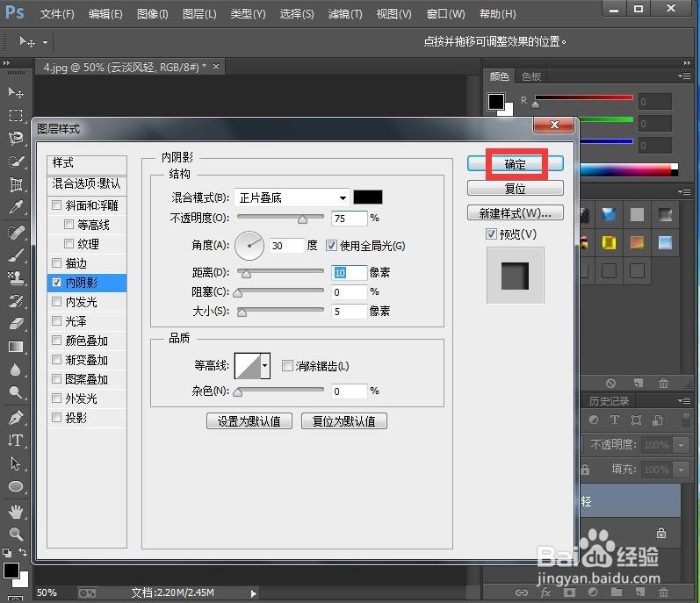700x603 pixels.
Task: Open layers 填充 dropdown arrow
Action: (x=681, y=470)
